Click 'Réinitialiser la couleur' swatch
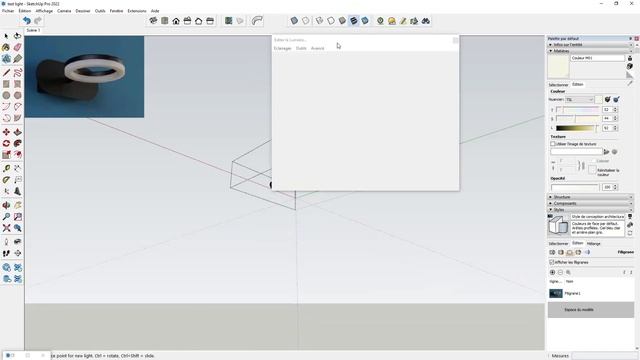Viewport: 640px width, 360px height. (592, 171)
